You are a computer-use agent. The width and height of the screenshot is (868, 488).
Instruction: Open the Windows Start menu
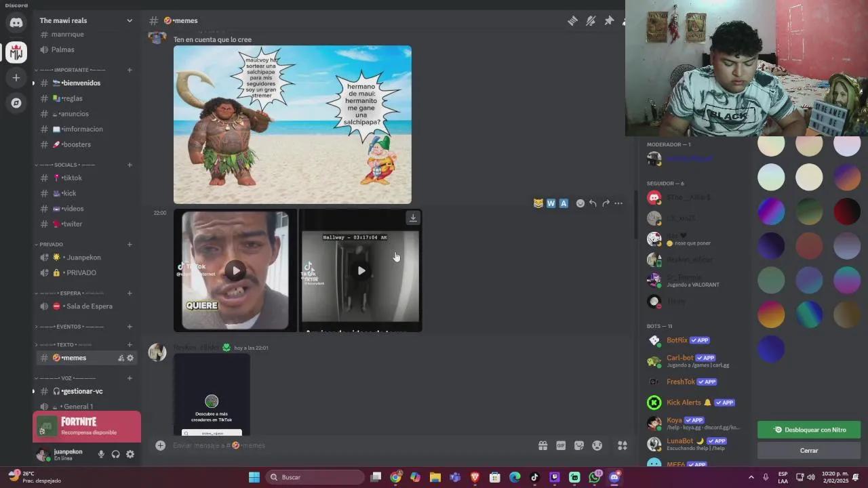click(254, 477)
